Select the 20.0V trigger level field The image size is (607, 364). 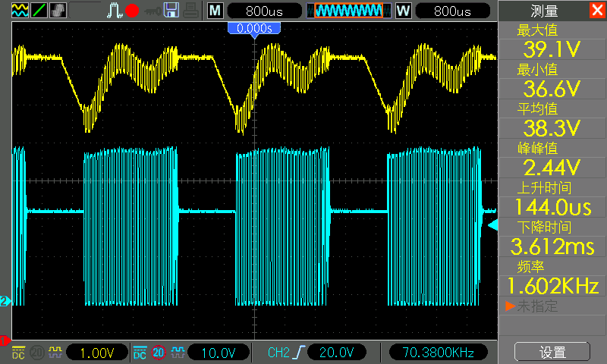coord(336,353)
